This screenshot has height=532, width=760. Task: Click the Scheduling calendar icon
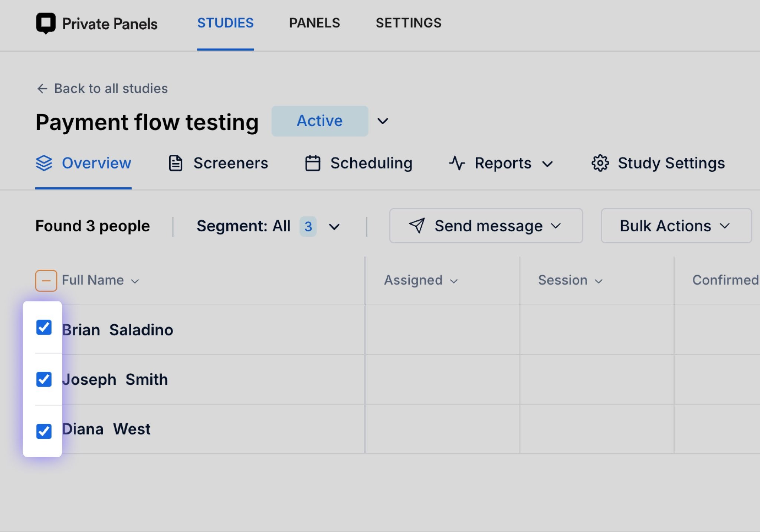click(x=312, y=163)
